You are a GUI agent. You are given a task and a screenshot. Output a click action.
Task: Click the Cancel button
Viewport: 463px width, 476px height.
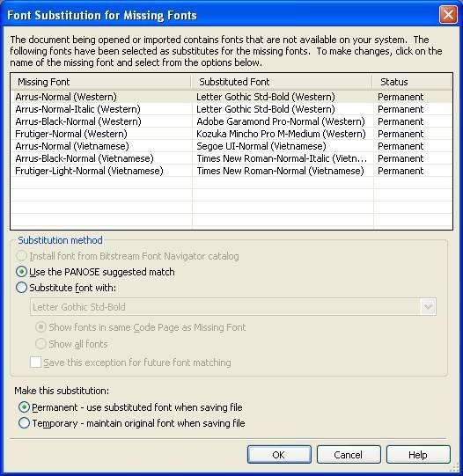(x=349, y=455)
